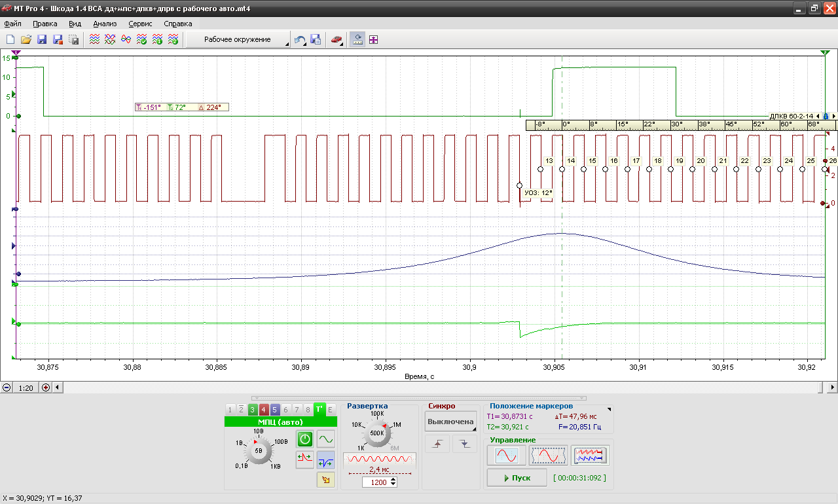The image size is (838, 504).
Task: Click the purple T1 marker handle at top
Action: (x=16, y=52)
